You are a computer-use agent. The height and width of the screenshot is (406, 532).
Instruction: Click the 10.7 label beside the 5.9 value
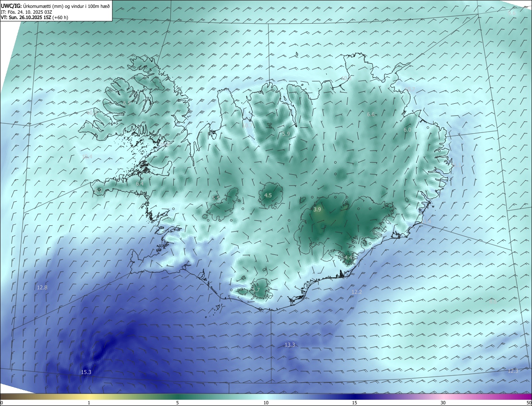pos(247,125)
